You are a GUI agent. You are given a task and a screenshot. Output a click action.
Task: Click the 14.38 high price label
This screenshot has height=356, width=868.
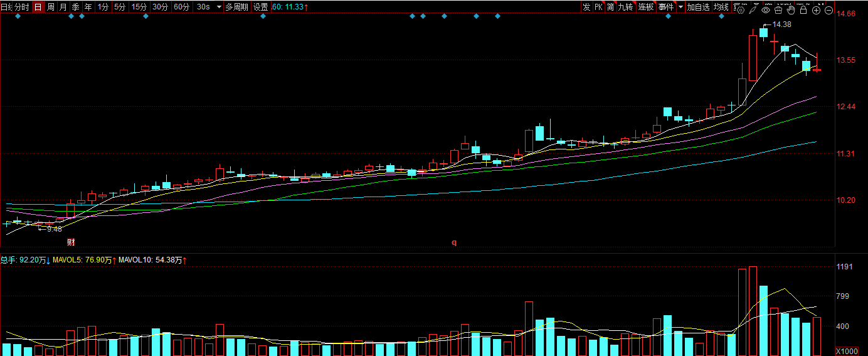pyautogui.click(x=781, y=24)
